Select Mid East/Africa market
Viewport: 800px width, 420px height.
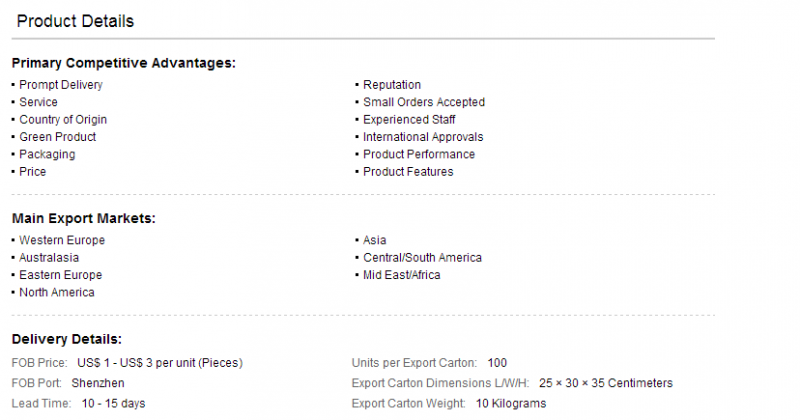click(402, 275)
